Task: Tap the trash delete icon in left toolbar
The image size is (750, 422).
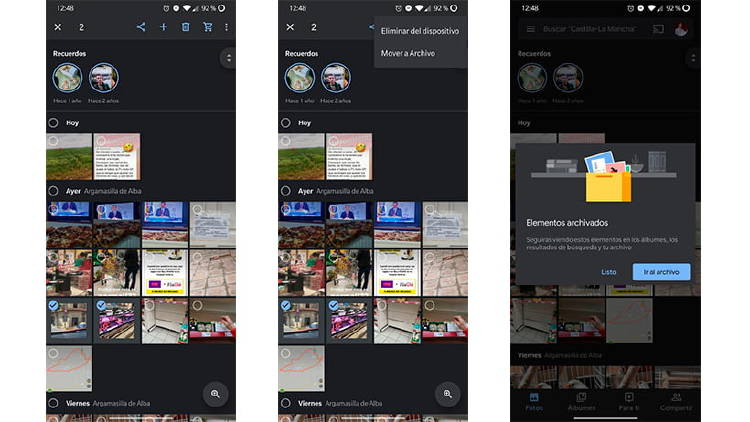Action: coord(185,27)
